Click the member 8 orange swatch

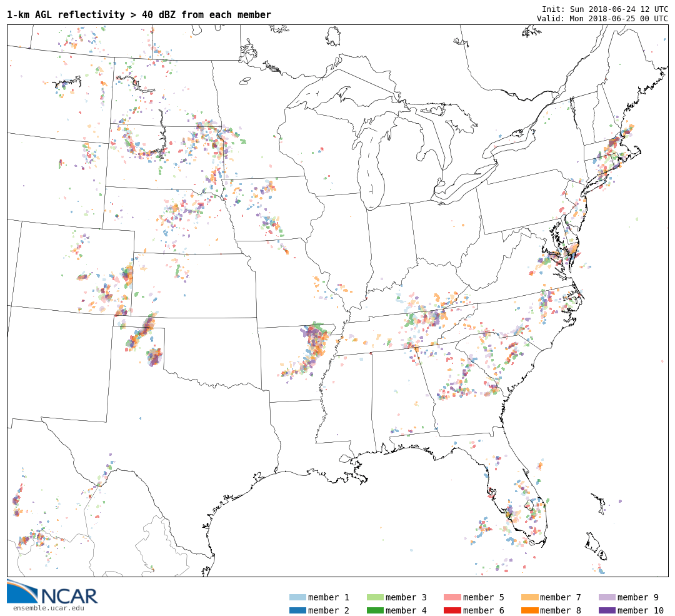[529, 610]
